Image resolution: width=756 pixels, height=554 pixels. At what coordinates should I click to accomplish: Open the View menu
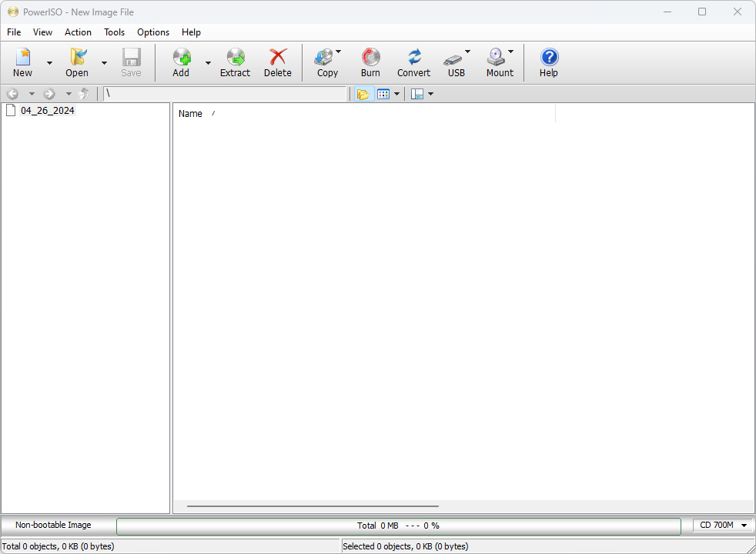[x=42, y=32]
